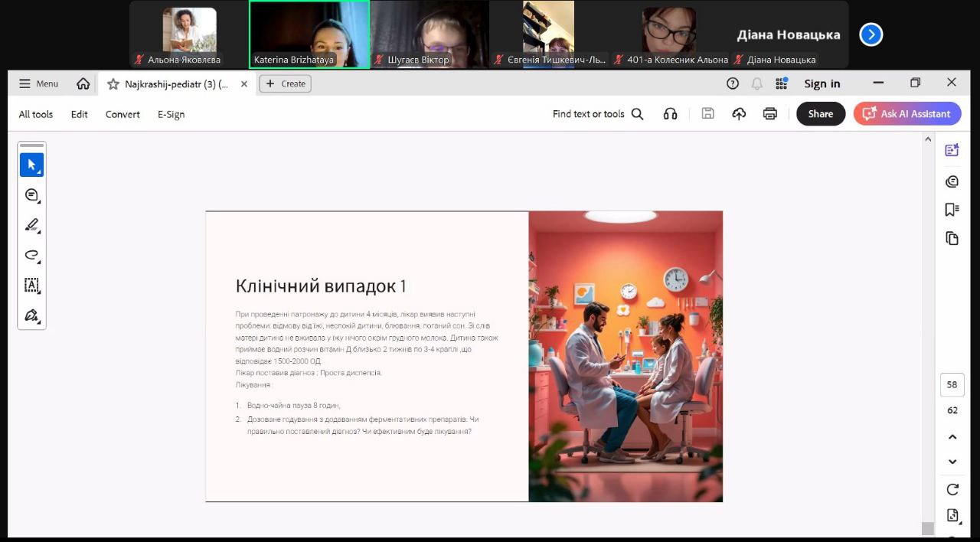Screen dimensions: 980x542
Task: Go to next page with down chevron
Action: [952, 462]
